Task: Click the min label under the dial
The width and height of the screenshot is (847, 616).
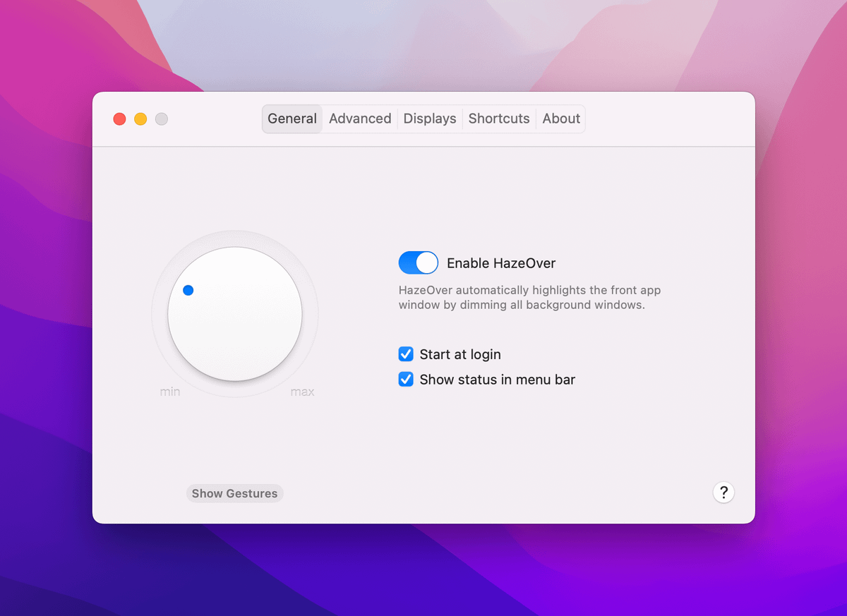Action: click(170, 392)
